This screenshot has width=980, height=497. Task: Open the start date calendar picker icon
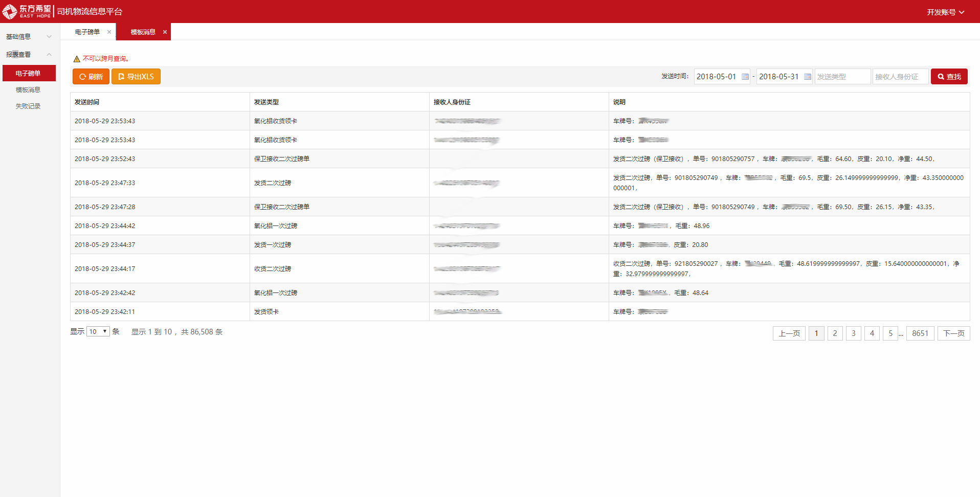(745, 77)
